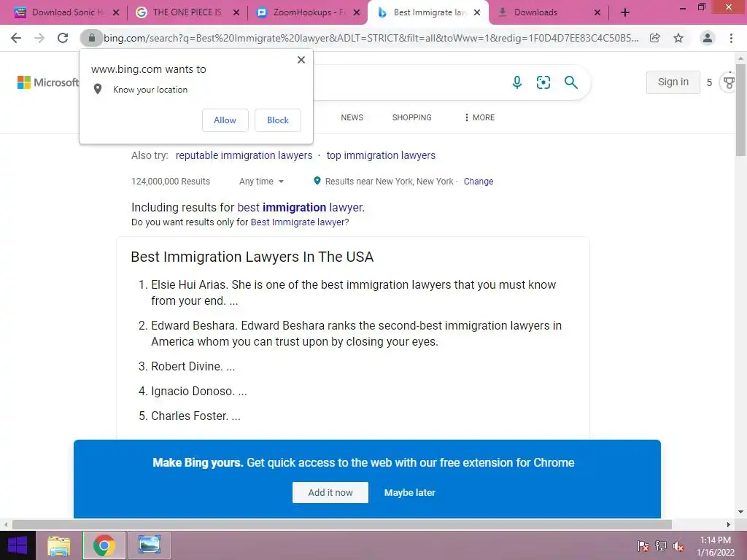Close the Downloads tab
Screen dimensions: 747x560
click(x=597, y=12)
